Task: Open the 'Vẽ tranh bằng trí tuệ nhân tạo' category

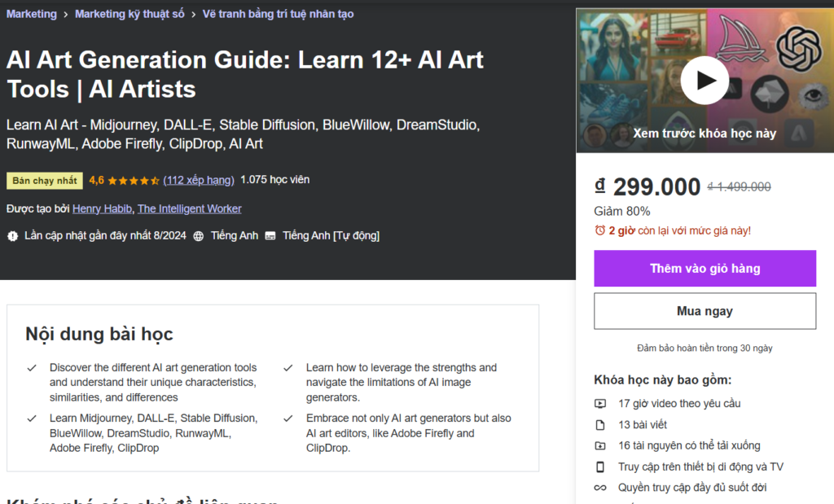Action: click(278, 14)
